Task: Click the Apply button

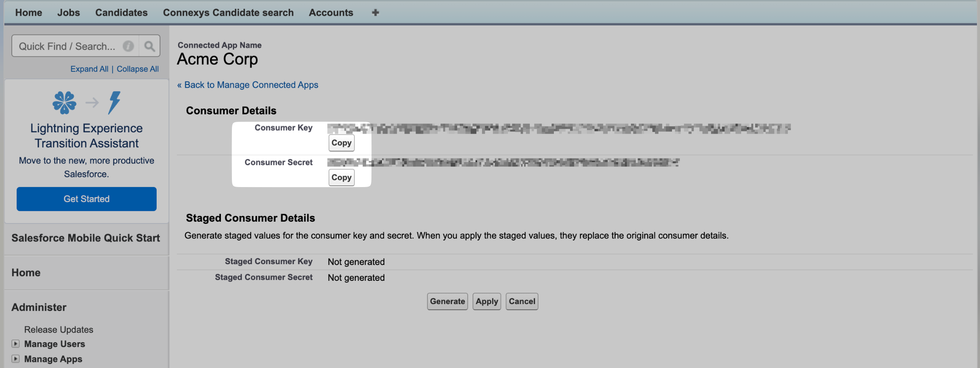Action: (487, 301)
